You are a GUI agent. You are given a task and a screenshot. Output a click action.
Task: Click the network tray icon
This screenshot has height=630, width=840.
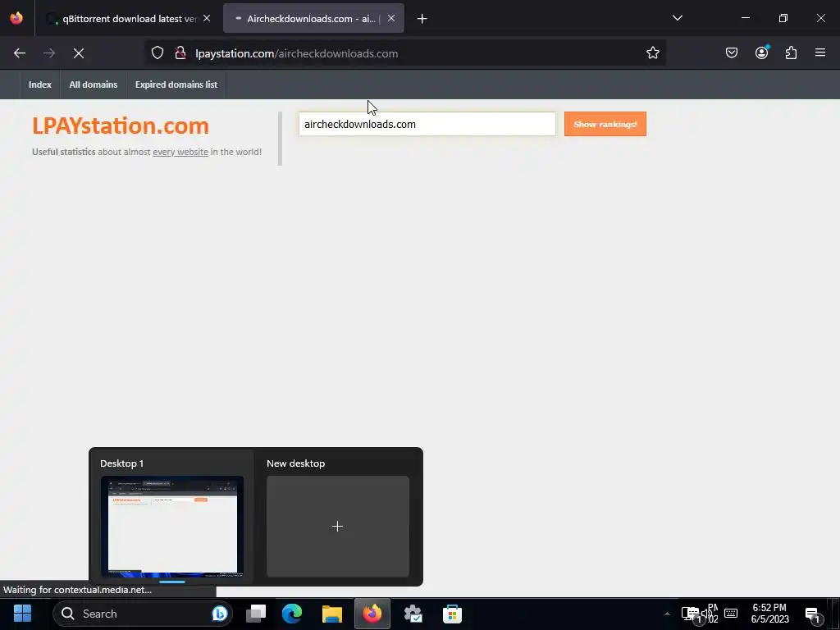click(x=690, y=614)
